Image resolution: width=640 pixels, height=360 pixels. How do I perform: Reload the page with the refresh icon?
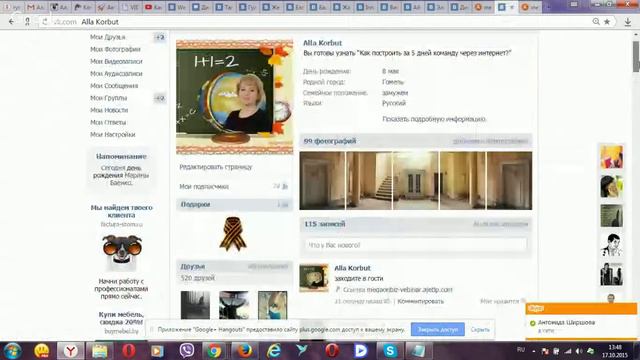pyautogui.click(x=45, y=22)
